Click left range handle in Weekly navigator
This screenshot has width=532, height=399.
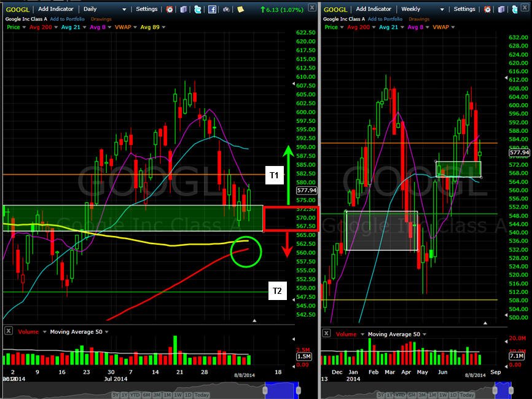pos(495,390)
